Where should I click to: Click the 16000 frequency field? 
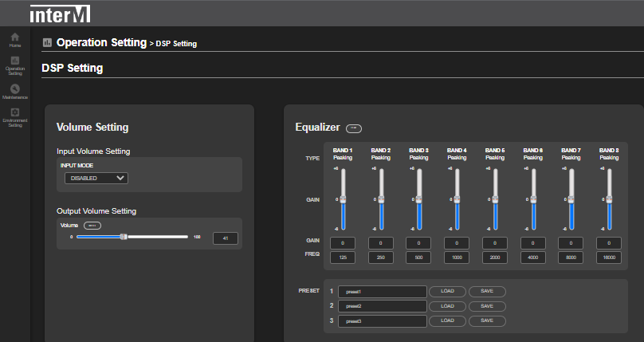[609, 257]
